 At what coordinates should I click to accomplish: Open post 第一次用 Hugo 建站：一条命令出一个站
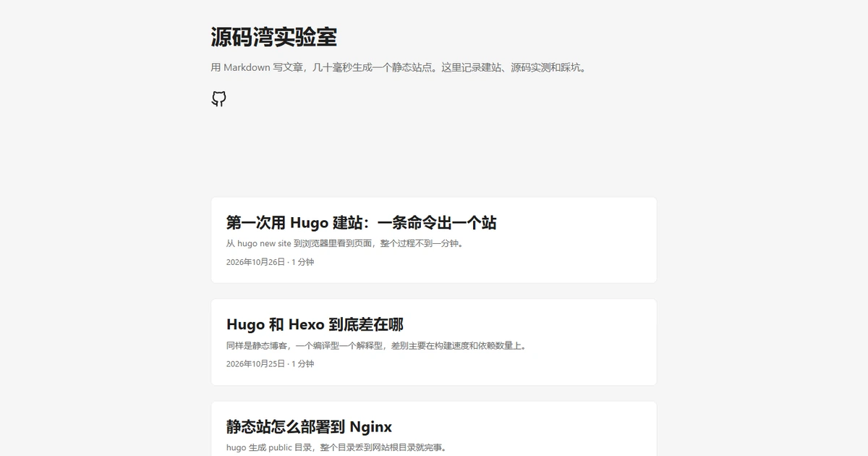coord(362,222)
